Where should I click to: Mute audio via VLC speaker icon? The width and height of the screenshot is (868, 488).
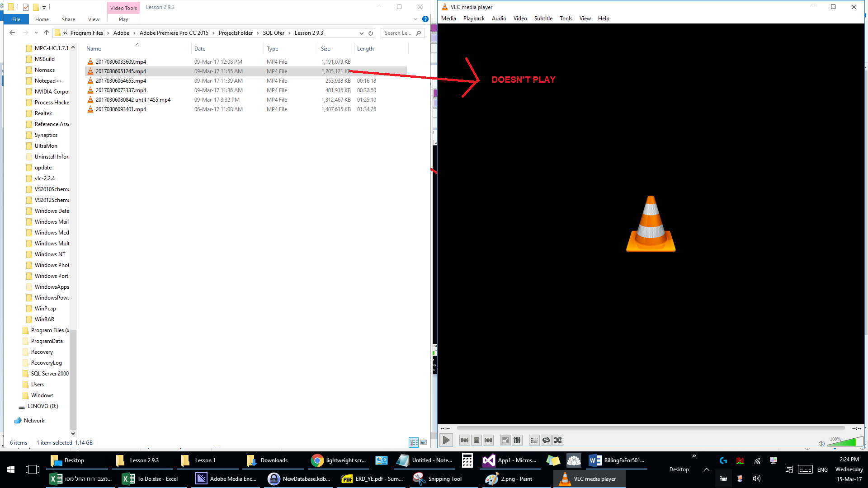(x=821, y=443)
